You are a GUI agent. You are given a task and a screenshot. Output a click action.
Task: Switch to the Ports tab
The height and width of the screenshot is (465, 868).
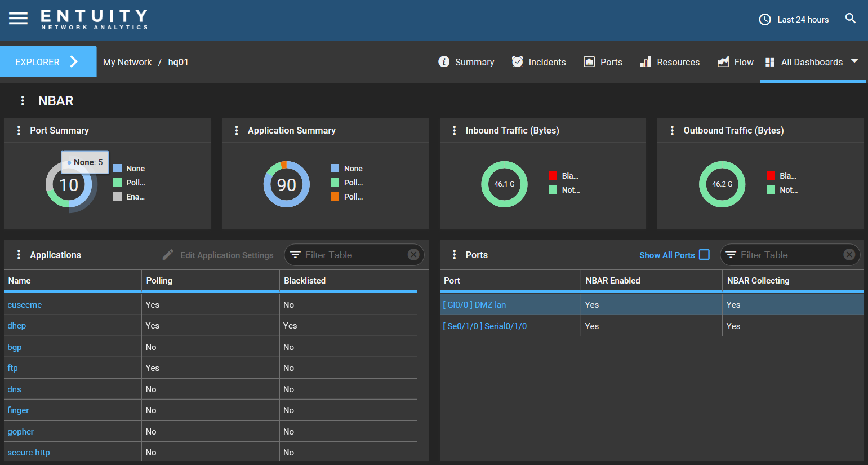[x=603, y=62]
